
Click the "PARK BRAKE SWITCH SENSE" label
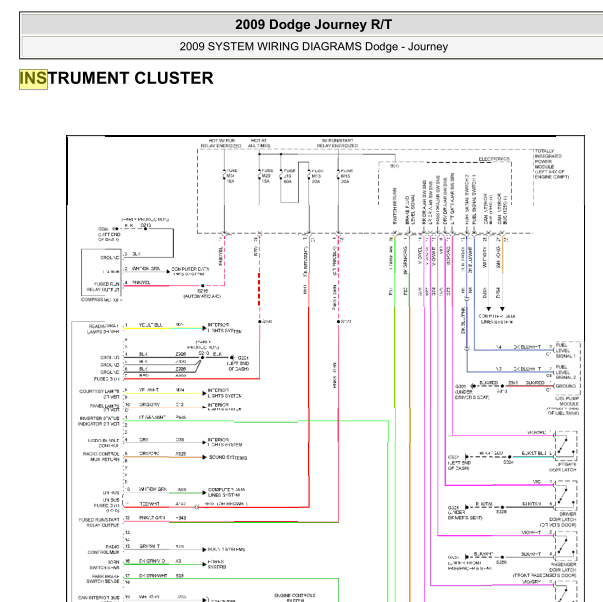pyautogui.click(x=103, y=579)
